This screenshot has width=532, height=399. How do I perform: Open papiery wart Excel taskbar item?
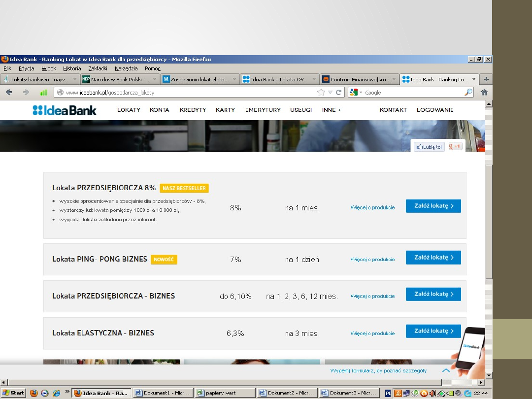[225, 393]
